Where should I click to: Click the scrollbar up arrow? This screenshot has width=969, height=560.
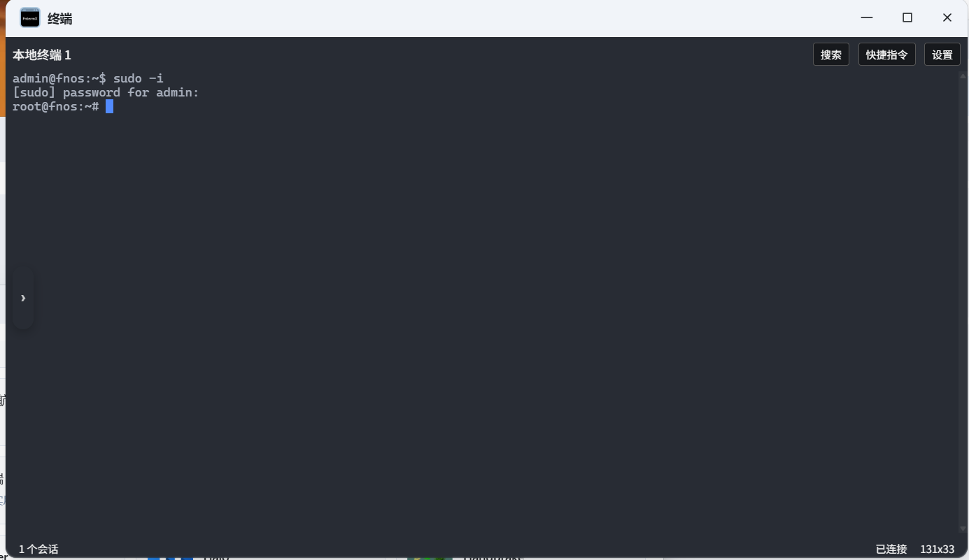pos(963,75)
